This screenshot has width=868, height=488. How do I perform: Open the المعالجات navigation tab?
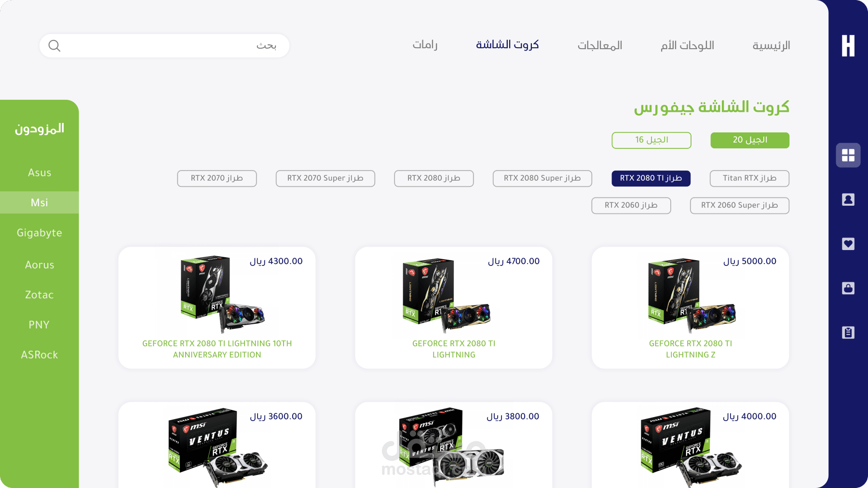click(x=600, y=45)
